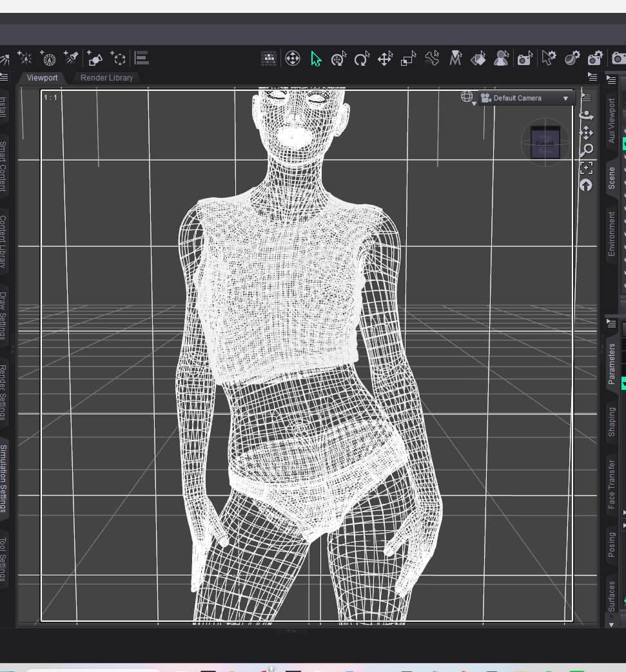Click the dotted grid icon in toolbar
Image resolution: width=626 pixels, height=672 pixels.
pos(269,58)
